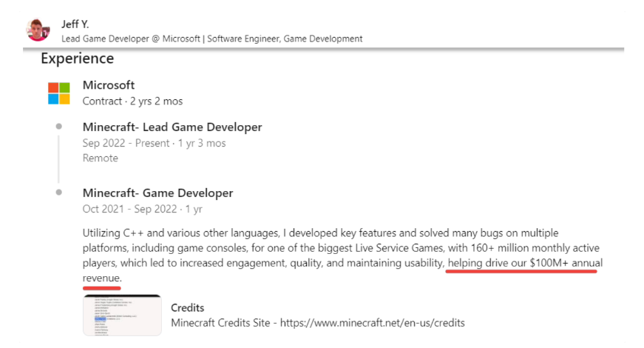The width and height of the screenshot is (644, 348).
Task: Click the underlined word revenue
Action: (x=102, y=278)
